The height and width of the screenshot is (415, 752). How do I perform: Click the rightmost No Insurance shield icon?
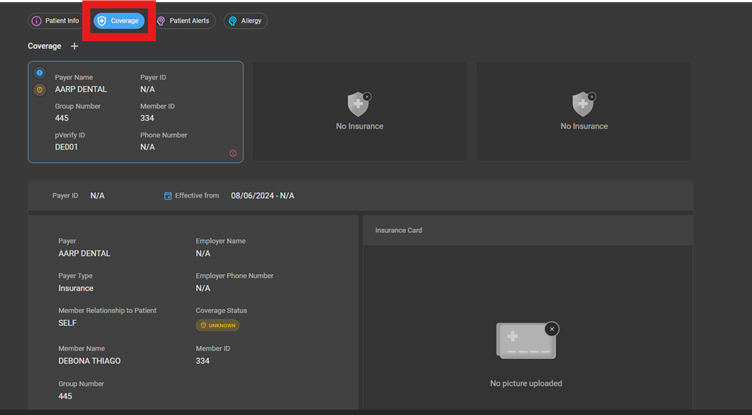point(583,104)
